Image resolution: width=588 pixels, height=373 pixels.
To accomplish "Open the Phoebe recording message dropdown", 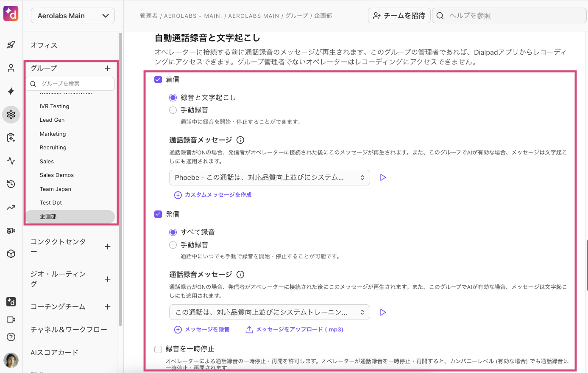I will click(270, 177).
